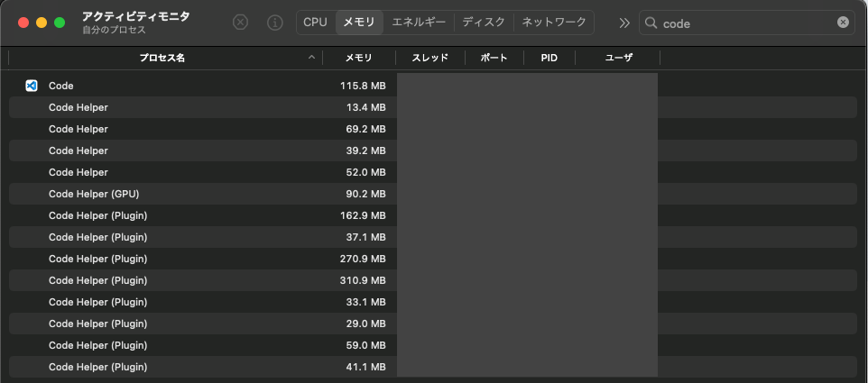
Task: Select the Code process row
Action: (433, 86)
